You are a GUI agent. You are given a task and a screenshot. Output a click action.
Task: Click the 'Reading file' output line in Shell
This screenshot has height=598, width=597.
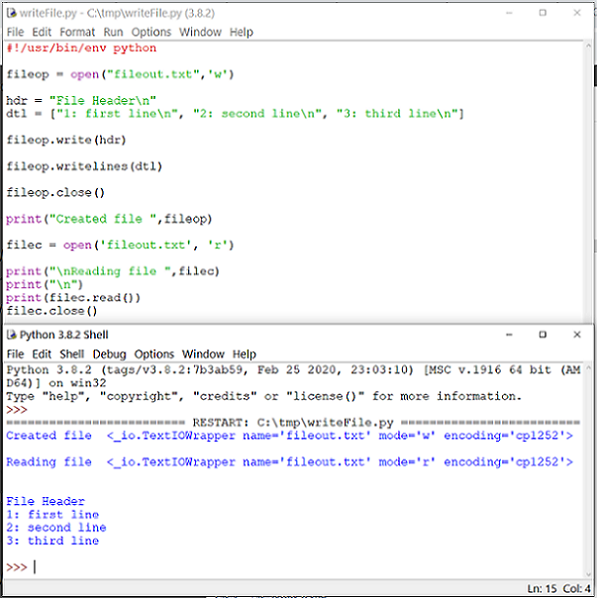290,462
